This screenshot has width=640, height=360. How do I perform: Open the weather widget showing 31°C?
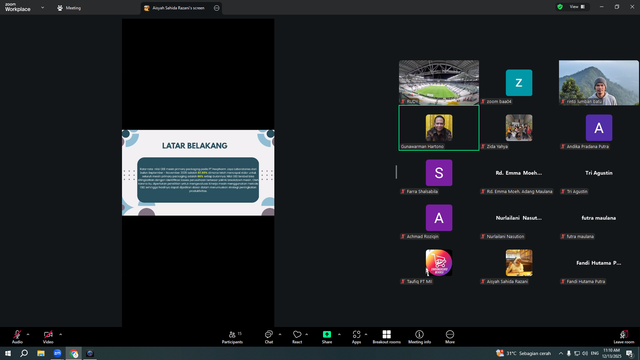523,353
